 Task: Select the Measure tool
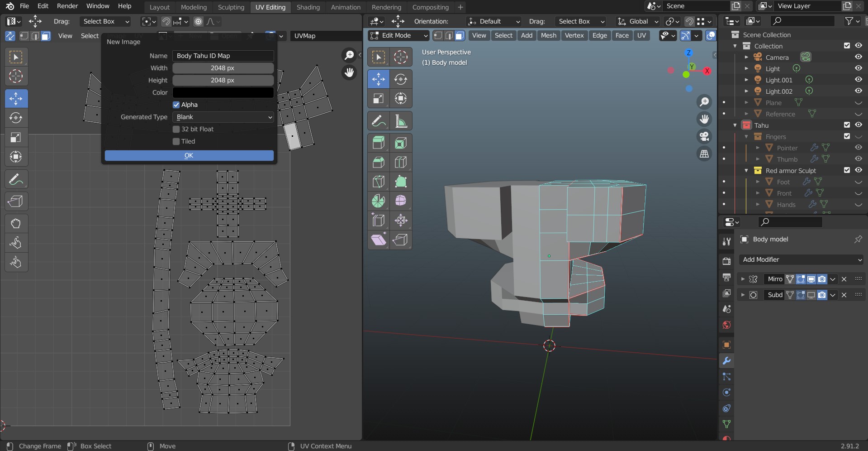point(400,121)
